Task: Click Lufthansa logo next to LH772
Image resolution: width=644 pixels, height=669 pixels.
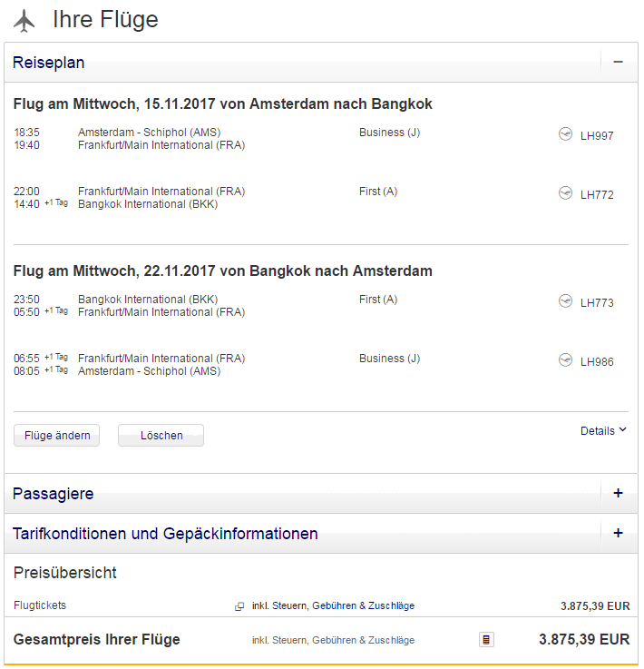Action: coord(565,193)
